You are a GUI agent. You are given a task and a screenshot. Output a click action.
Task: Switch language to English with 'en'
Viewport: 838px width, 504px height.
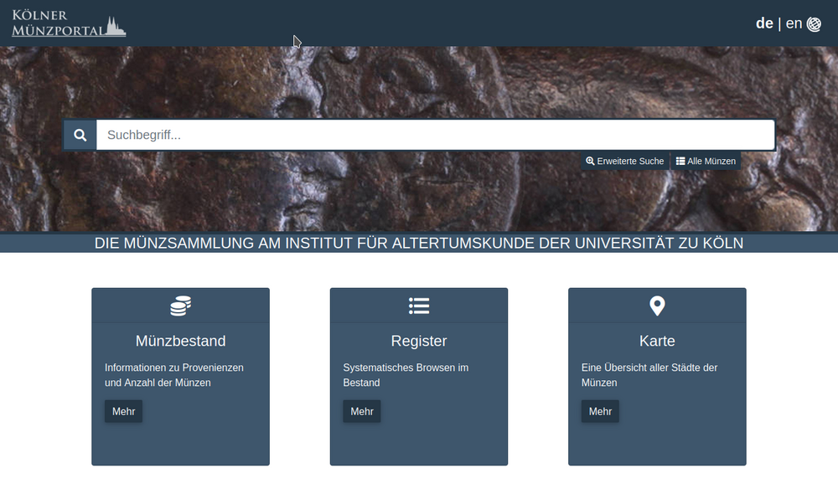click(794, 23)
